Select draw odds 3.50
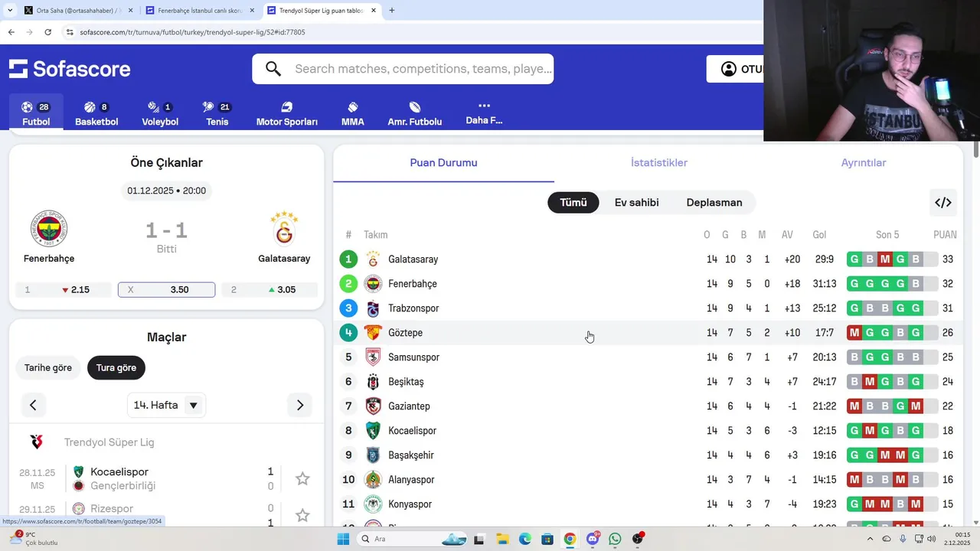The image size is (980, 551). point(166,289)
